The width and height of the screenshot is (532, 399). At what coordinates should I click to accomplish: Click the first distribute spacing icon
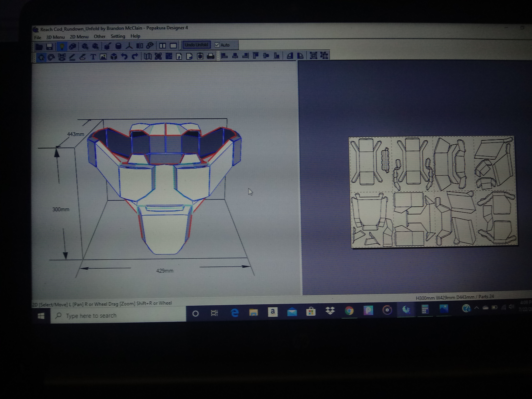313,56
